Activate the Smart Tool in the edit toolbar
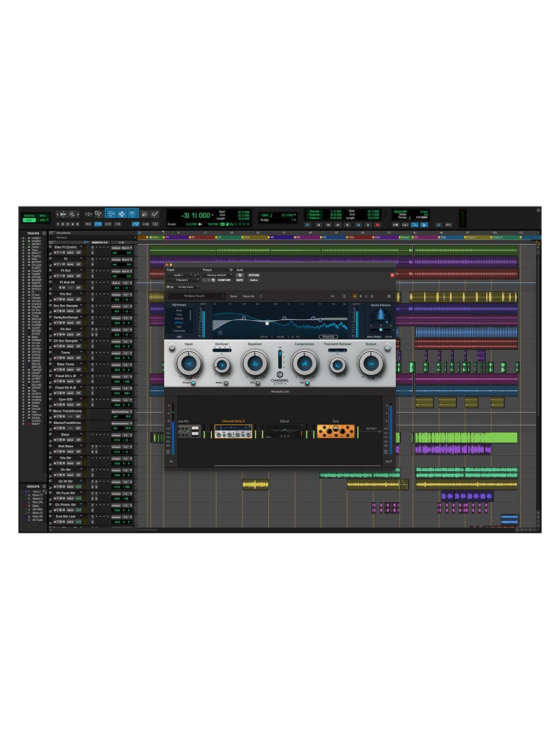560x739 pixels. click(122, 209)
